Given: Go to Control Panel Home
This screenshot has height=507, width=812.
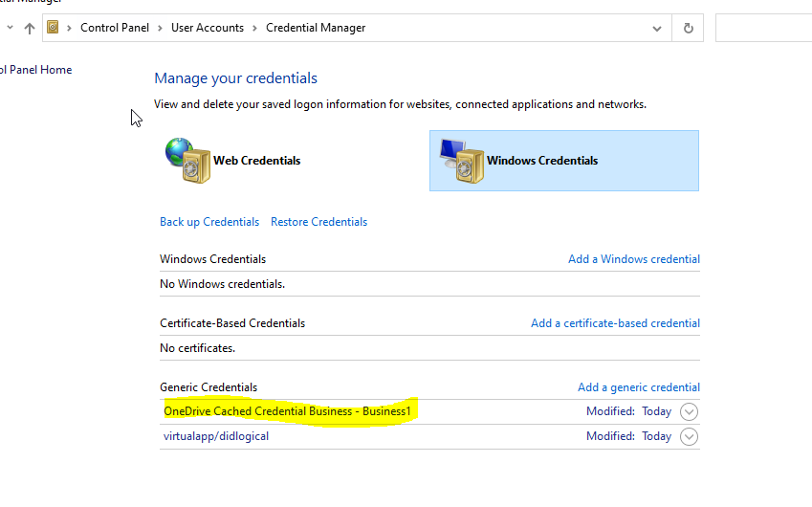Looking at the screenshot, I should (x=35, y=70).
